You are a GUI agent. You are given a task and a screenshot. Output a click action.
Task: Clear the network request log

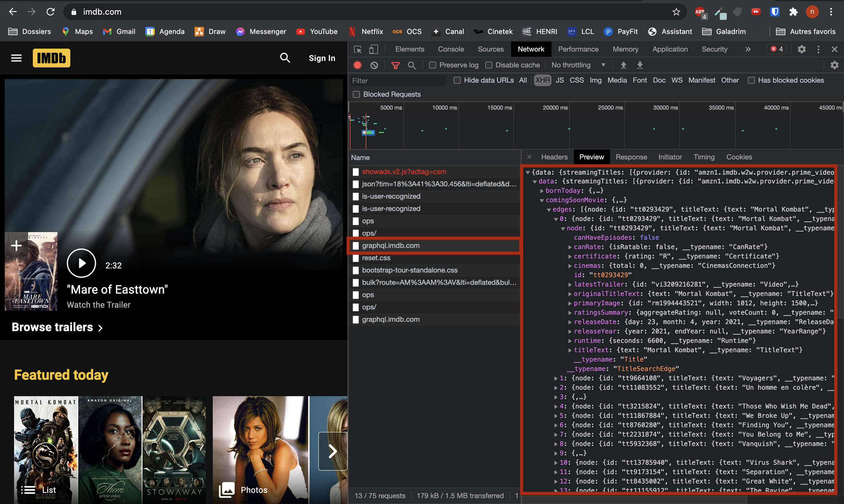374,65
